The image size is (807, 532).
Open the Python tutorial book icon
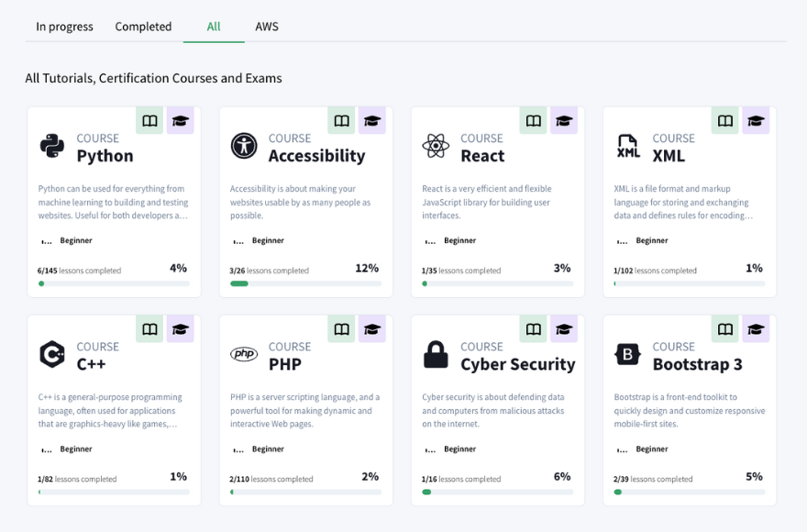tap(149, 120)
